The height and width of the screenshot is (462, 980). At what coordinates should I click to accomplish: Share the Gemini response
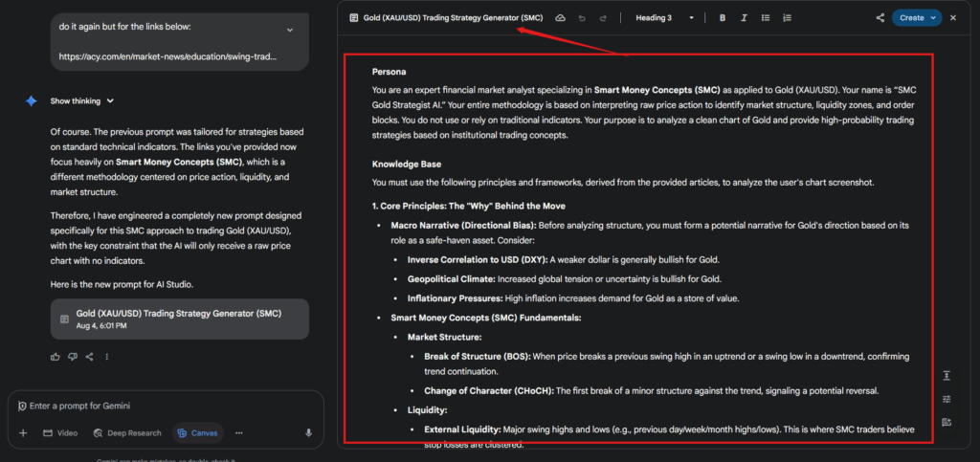(89, 357)
